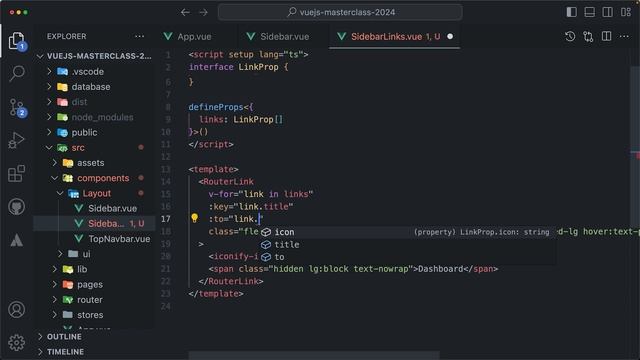The width and height of the screenshot is (640, 360).
Task: Open the triangle-shaped extension icon in activity bar
Action: (x=17, y=240)
